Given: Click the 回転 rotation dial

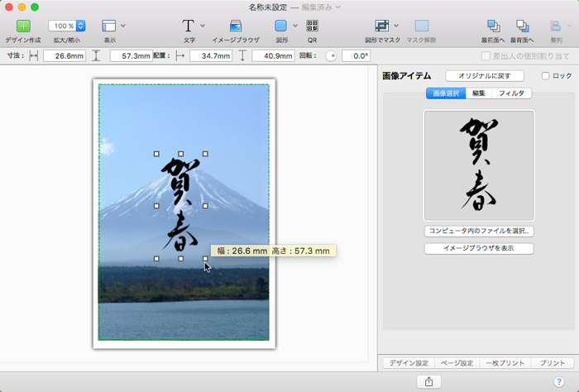Looking at the screenshot, I should 330,56.
